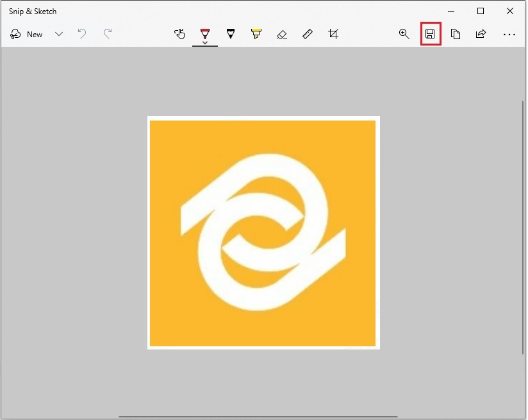Toggle the Ruler tool

[308, 34]
